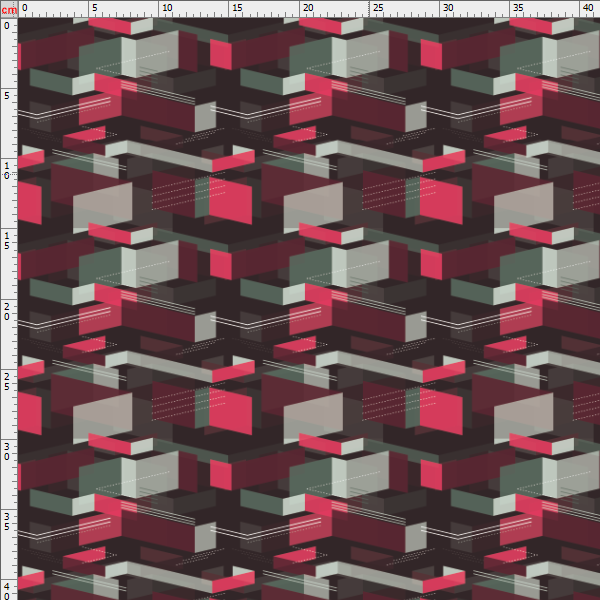Click the red cm unit box in ruler corner
This screenshot has height=600, width=600.
pyautogui.click(x=9, y=9)
